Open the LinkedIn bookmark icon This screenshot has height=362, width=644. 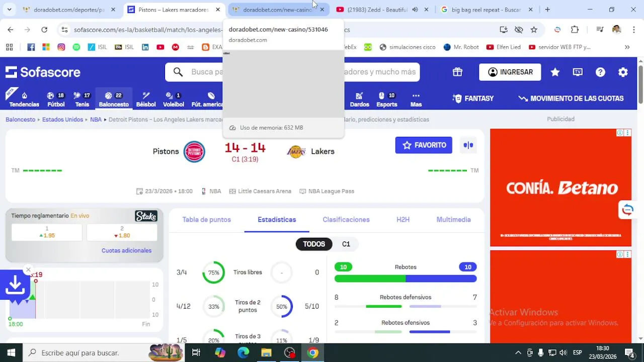pos(145,47)
